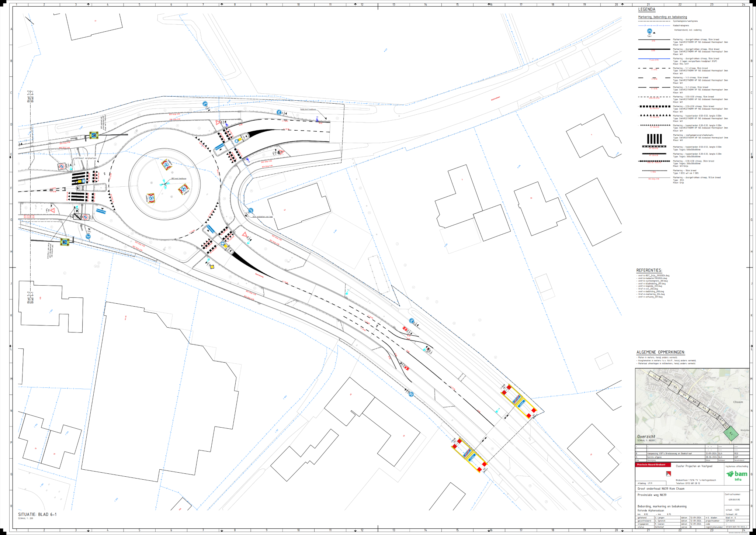The width and height of the screenshot is (756, 535).
Task: Click the topmost roundabout sign on central island
Action: click(167, 164)
